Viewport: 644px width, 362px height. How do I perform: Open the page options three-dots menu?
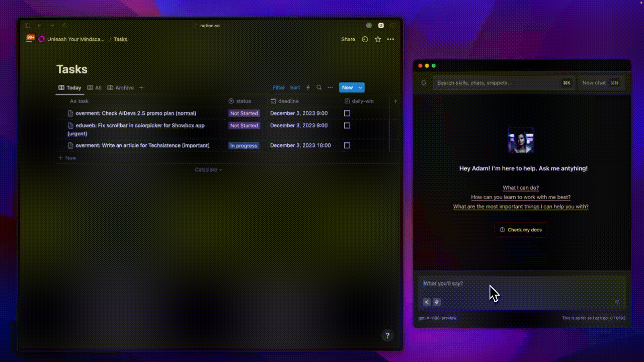click(390, 39)
